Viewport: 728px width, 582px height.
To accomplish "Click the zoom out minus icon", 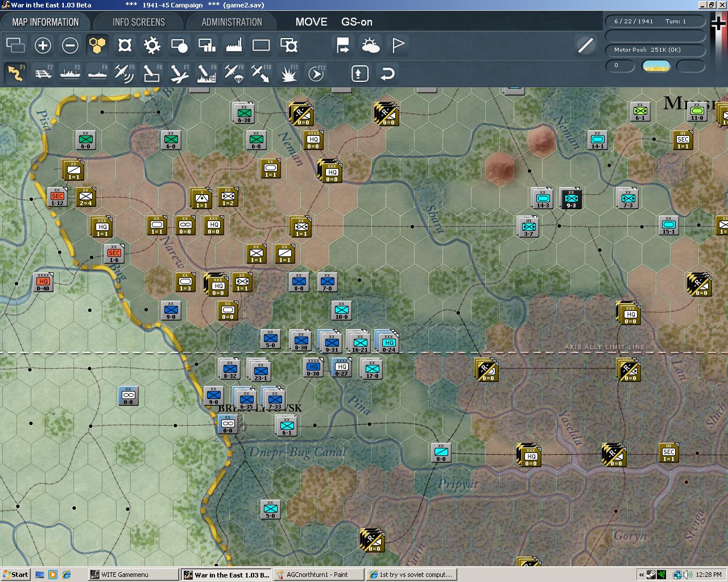I will (70, 45).
